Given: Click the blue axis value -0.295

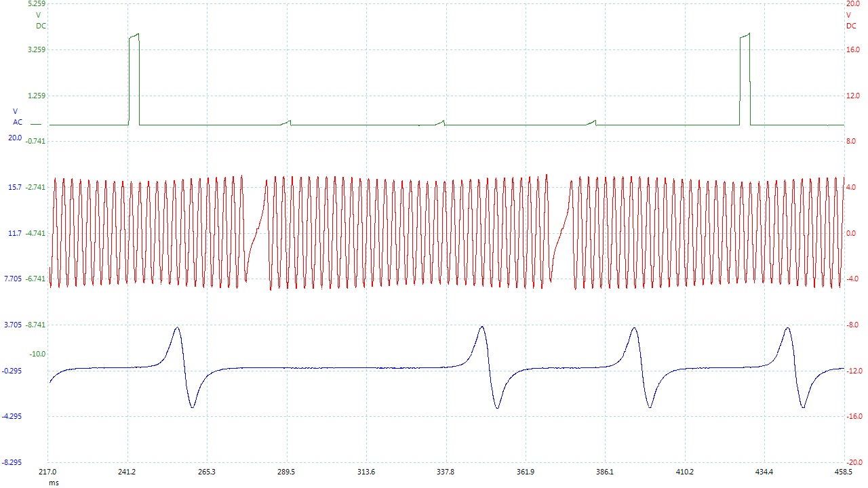Looking at the screenshot, I should pyautogui.click(x=13, y=371).
